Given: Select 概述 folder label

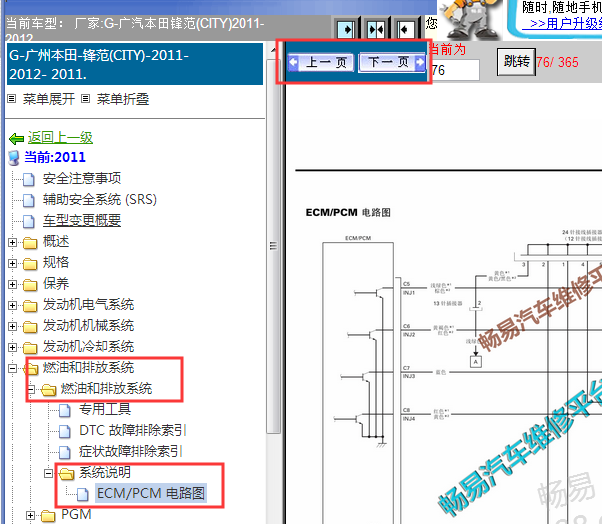Looking at the screenshot, I should 56,241.
